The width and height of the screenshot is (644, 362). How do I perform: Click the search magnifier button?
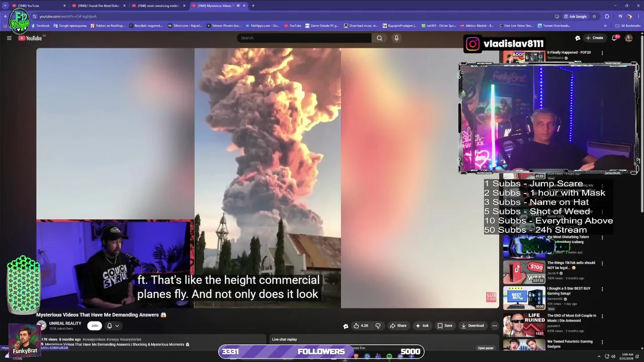tap(379, 38)
